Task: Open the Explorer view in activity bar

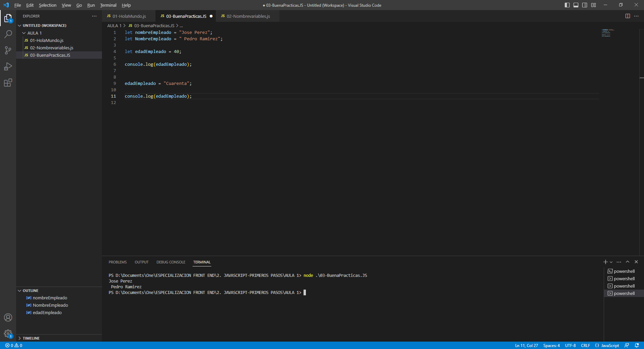Action: (8, 18)
